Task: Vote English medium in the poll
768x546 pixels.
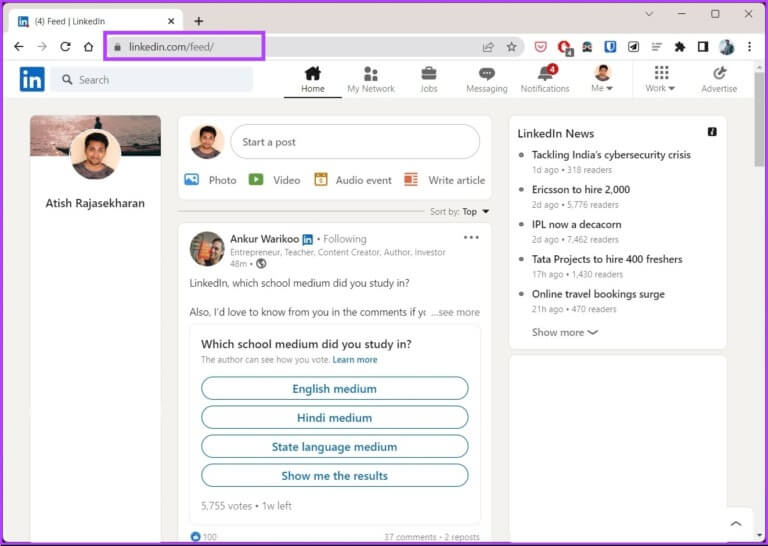Action: (x=335, y=388)
